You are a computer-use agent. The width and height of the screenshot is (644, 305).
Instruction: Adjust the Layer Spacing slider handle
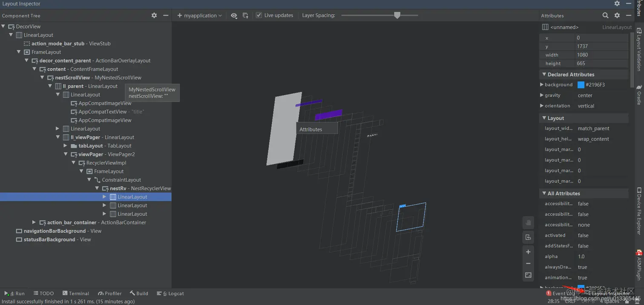397,15
